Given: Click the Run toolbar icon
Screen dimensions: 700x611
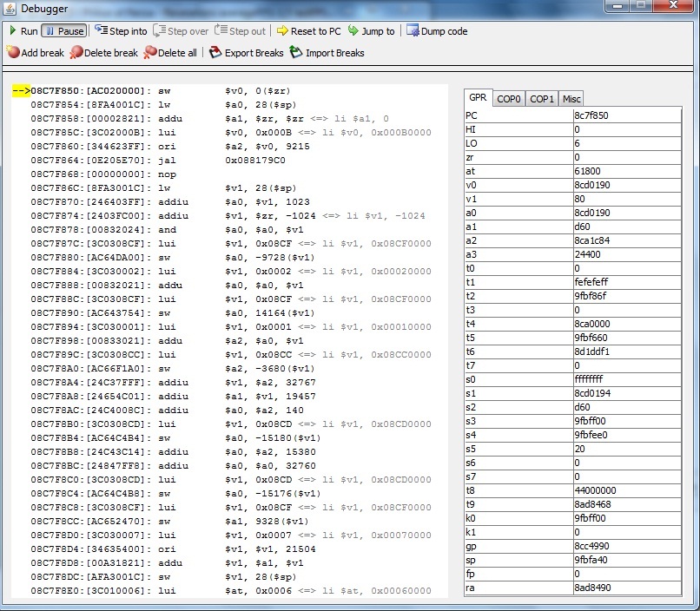Looking at the screenshot, I should click(x=12, y=31).
